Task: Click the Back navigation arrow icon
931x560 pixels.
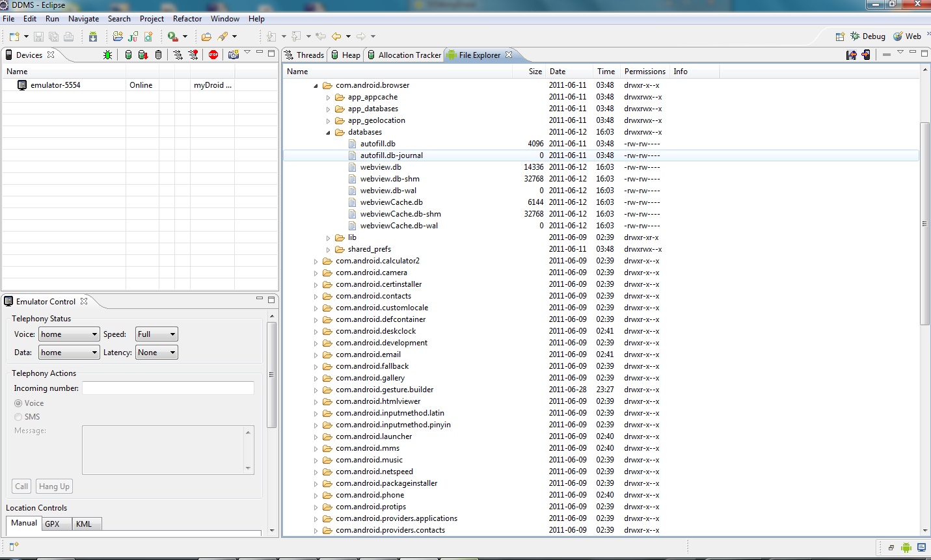Action: tap(336, 36)
